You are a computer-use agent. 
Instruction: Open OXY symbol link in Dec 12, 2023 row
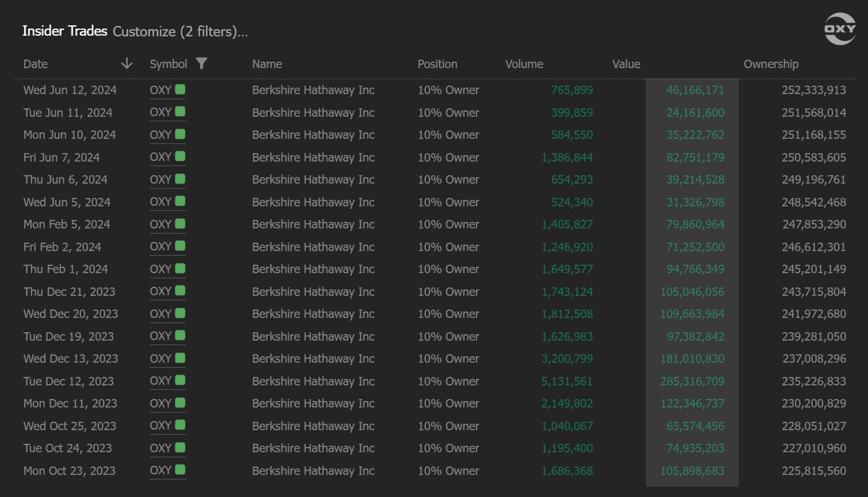[160, 381]
